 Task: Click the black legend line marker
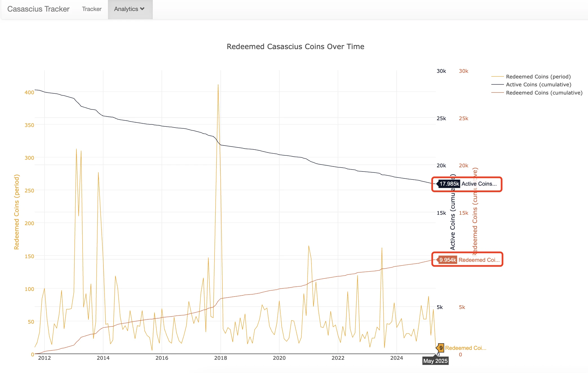coord(497,84)
